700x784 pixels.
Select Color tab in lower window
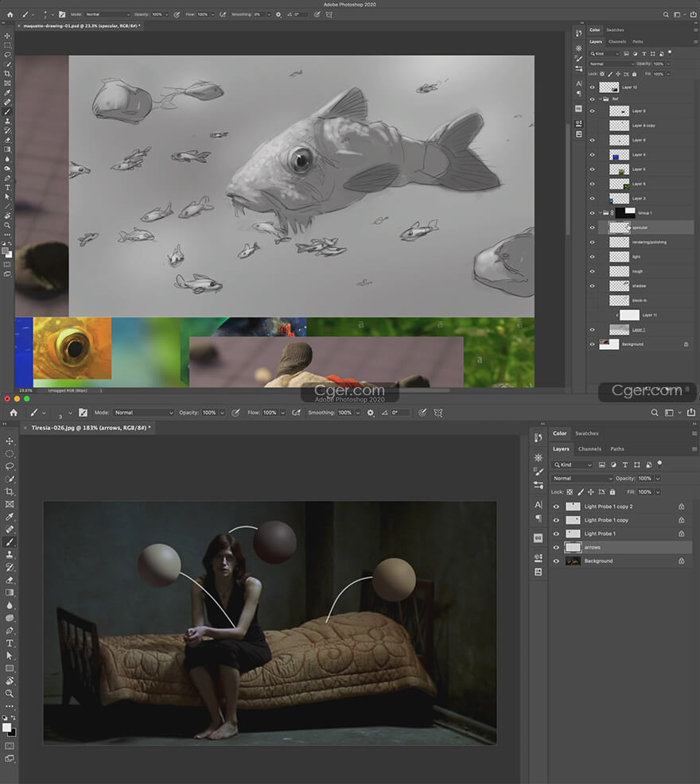(x=559, y=433)
